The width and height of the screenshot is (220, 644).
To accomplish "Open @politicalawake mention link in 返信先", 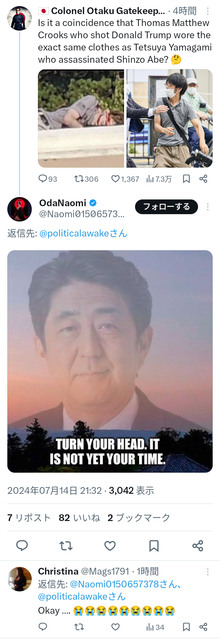I will point(83,233).
